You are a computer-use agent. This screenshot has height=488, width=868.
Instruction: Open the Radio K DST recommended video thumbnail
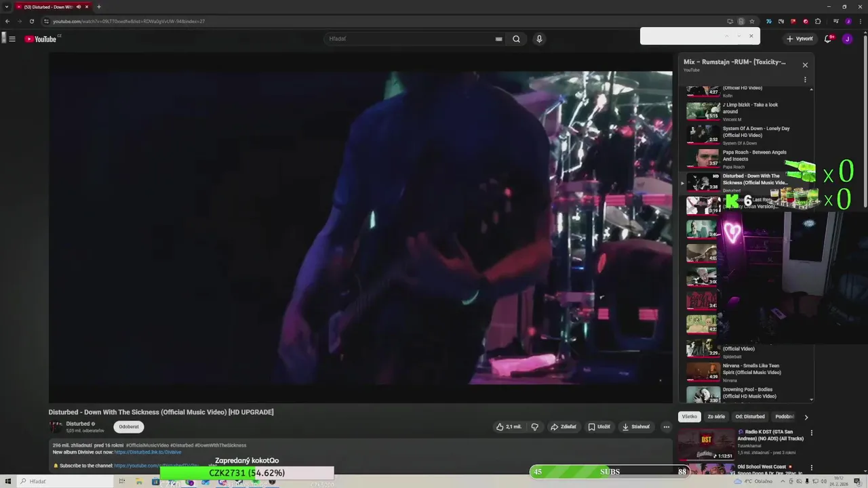(706, 443)
